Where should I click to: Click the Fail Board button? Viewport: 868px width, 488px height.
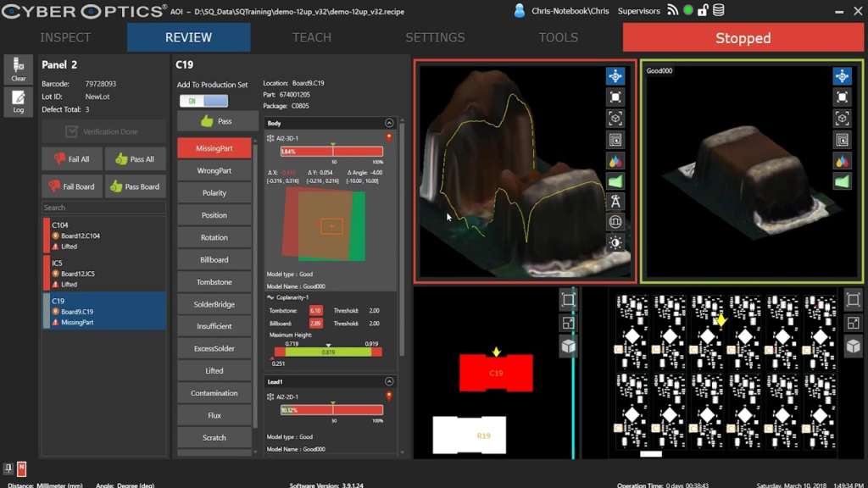click(72, 186)
